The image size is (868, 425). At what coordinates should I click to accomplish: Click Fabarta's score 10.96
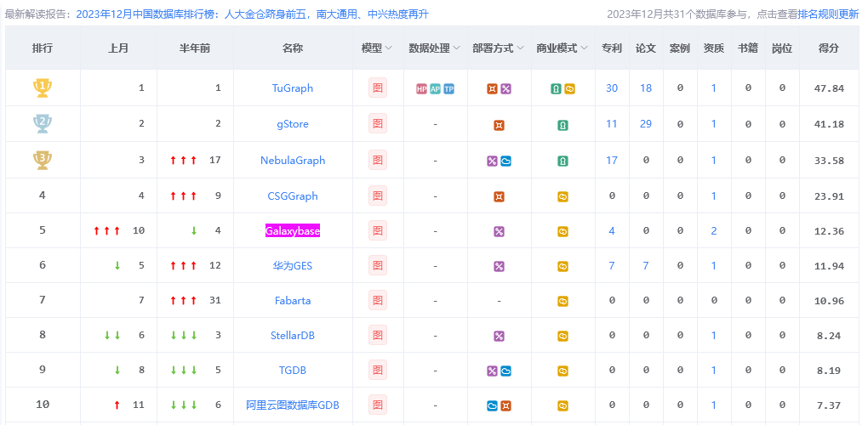coord(829,301)
